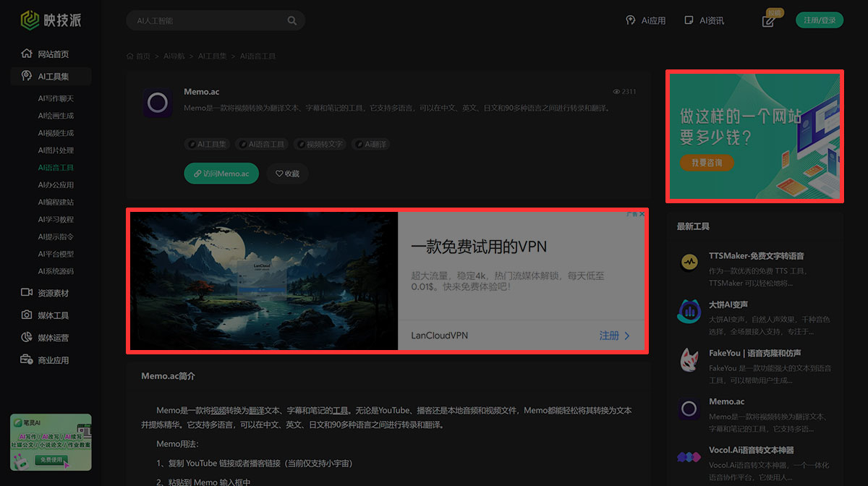Open 大饼AI变声 tool icon
The image size is (868, 486).
pos(689,311)
